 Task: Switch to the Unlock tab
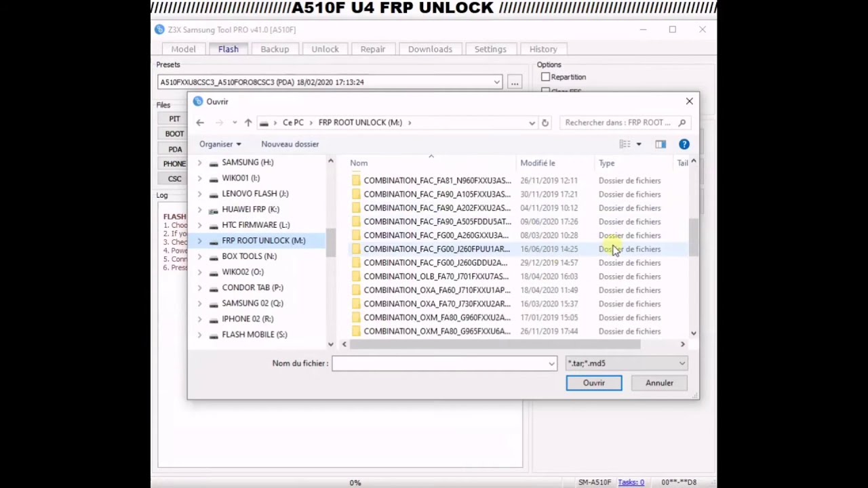tap(325, 49)
